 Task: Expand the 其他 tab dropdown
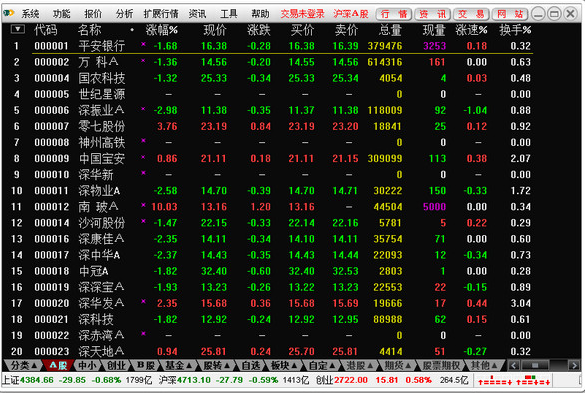pyautogui.click(x=484, y=365)
